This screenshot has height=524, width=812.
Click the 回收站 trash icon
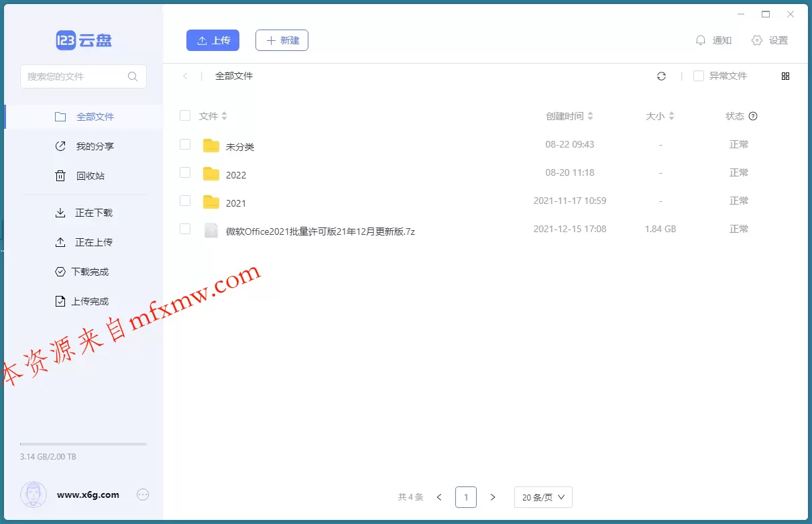[60, 176]
